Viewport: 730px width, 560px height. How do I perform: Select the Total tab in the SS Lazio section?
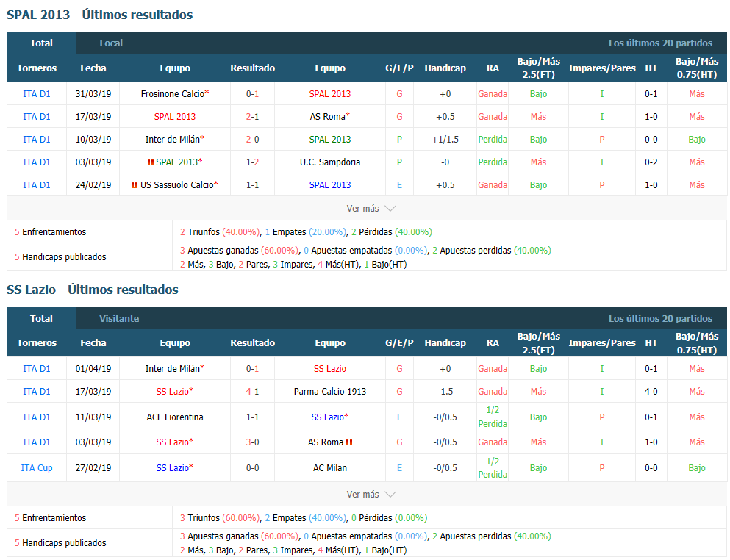[41, 319]
